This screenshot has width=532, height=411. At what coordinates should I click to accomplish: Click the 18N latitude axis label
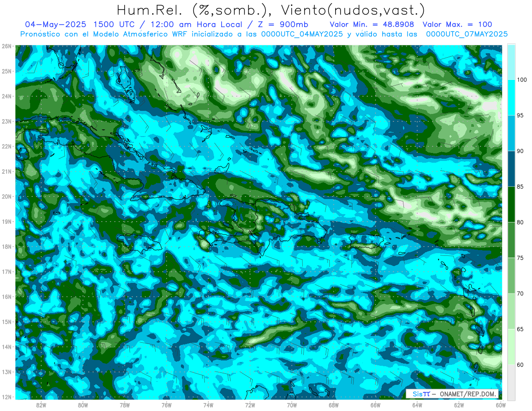coord(6,247)
